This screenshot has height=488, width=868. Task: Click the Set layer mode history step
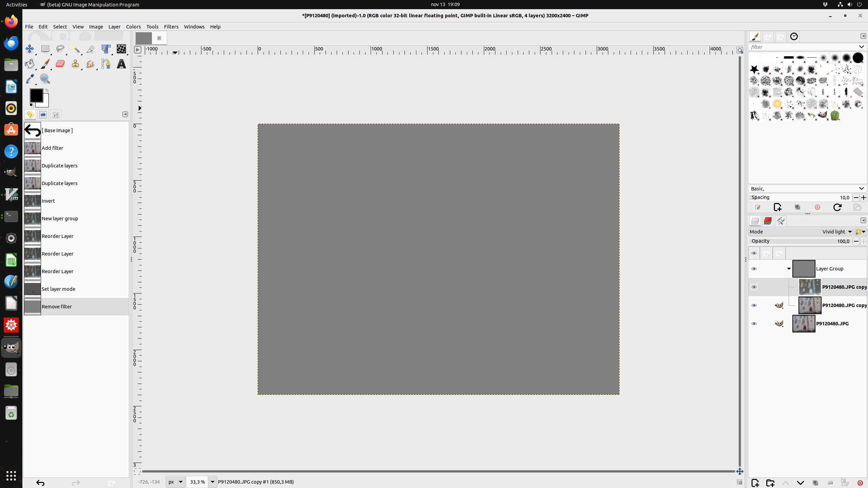click(x=58, y=289)
